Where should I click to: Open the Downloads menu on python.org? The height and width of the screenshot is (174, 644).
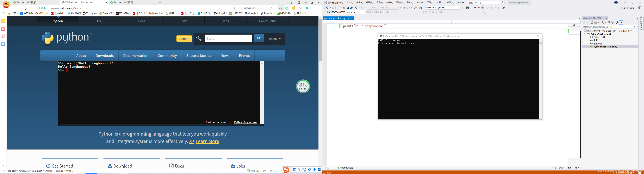104,56
